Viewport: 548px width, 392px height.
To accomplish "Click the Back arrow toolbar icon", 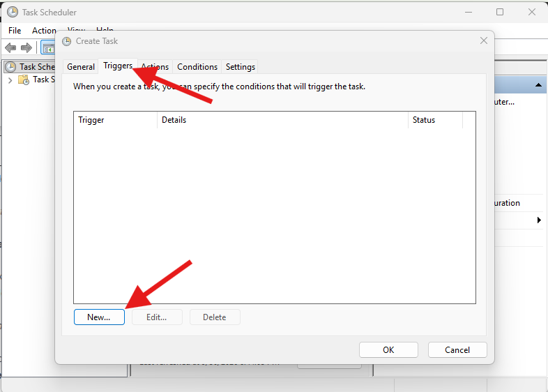I will [x=10, y=47].
